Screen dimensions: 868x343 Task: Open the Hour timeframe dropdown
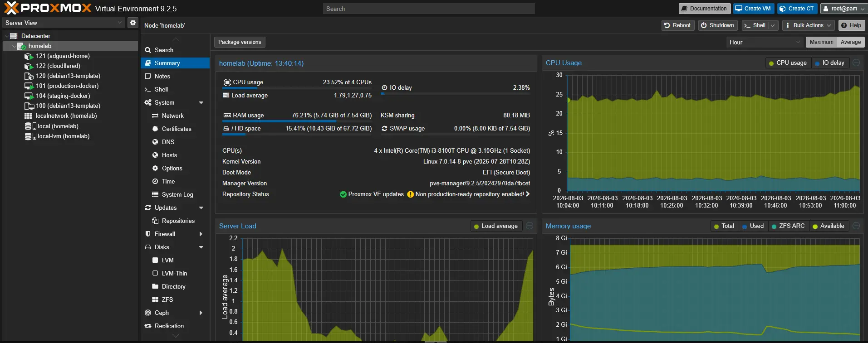click(x=765, y=42)
